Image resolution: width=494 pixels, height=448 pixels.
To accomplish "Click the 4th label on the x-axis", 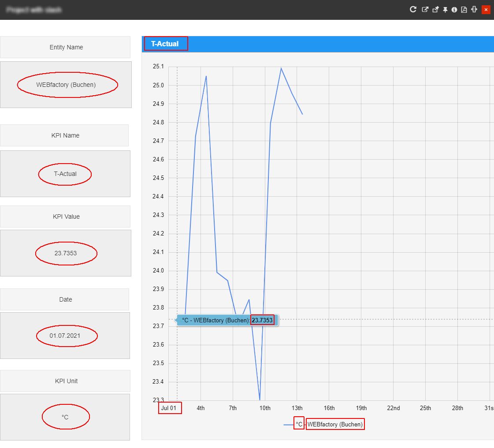I will [x=201, y=408].
